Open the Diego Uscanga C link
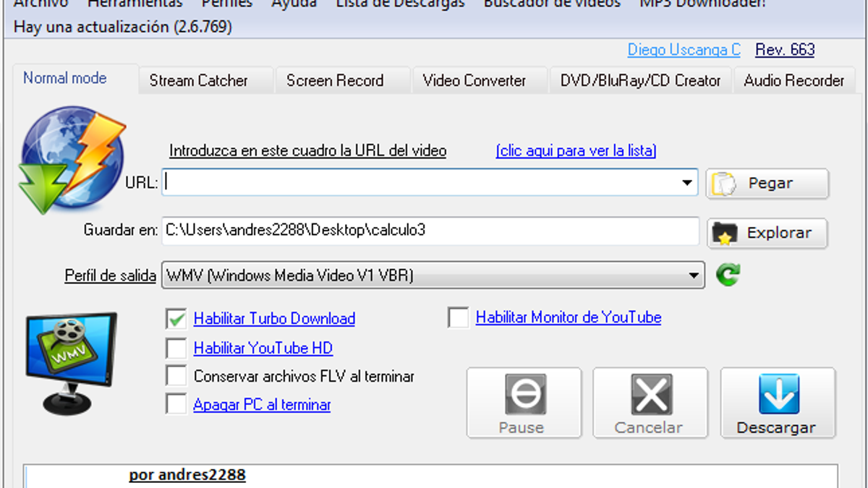868x488 pixels. click(x=684, y=50)
